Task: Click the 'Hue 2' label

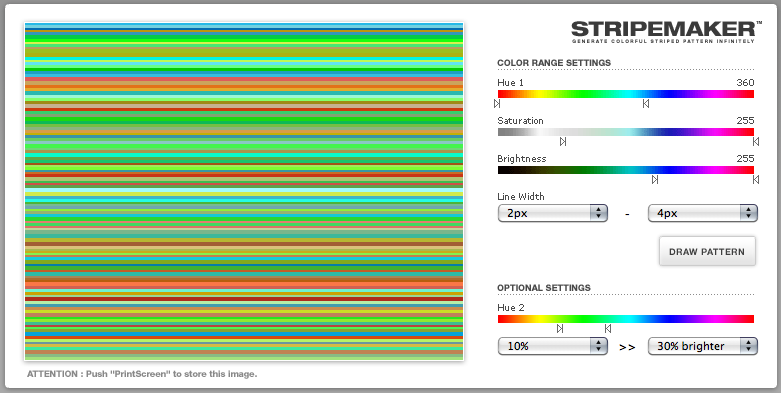Action: [x=511, y=307]
